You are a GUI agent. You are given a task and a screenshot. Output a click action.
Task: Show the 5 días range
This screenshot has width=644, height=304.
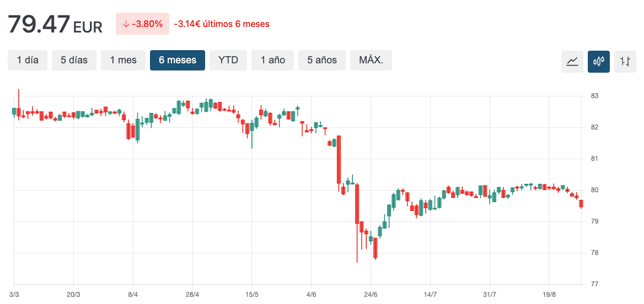[x=74, y=60]
